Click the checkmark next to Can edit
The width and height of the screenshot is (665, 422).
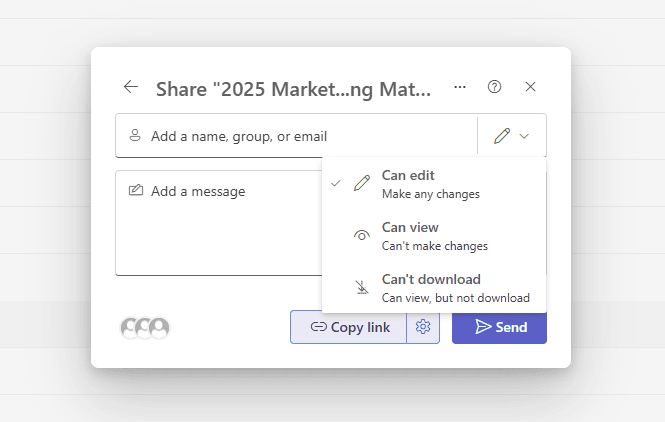click(x=337, y=184)
